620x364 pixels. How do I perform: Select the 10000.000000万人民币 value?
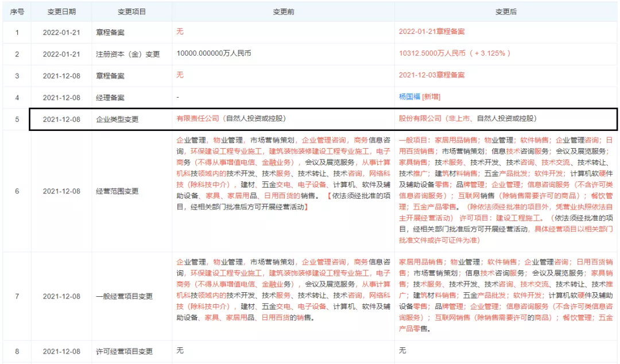(x=214, y=53)
